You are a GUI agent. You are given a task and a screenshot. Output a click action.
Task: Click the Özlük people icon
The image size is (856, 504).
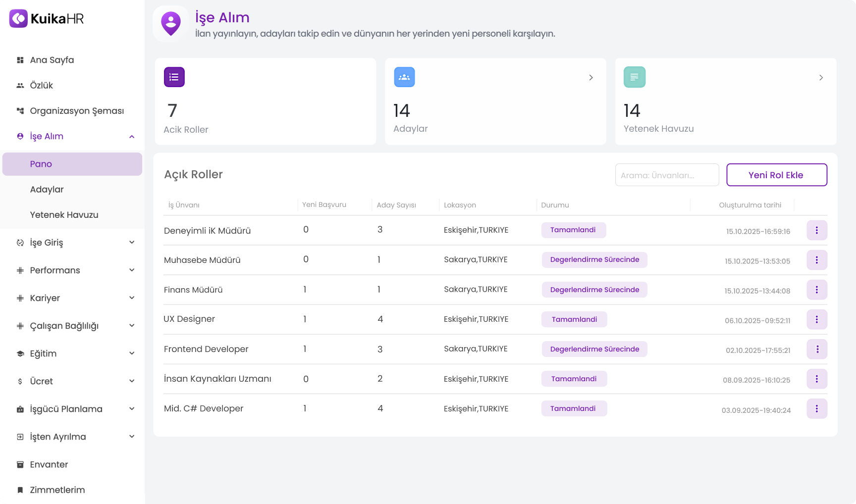point(20,85)
